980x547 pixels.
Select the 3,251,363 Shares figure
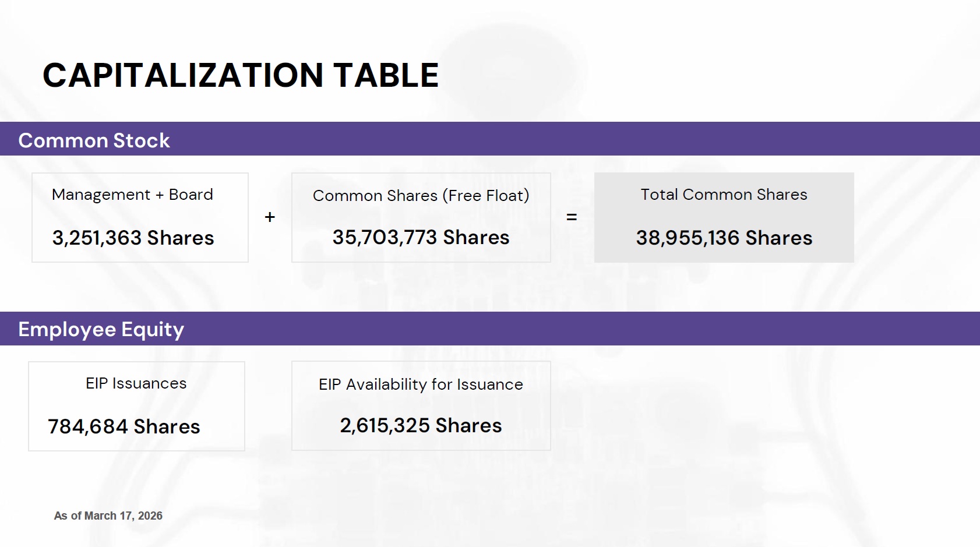coord(133,238)
